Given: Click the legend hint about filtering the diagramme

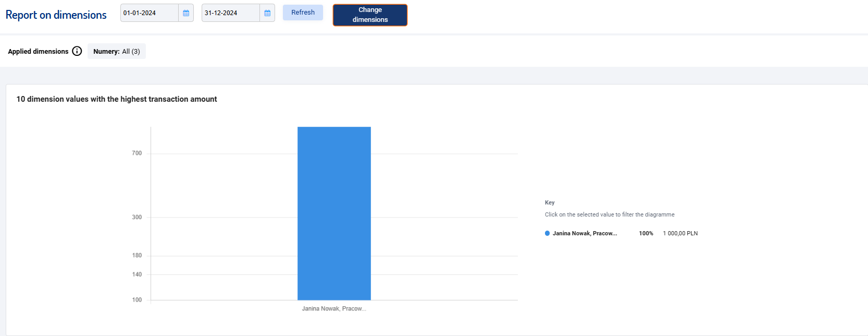Looking at the screenshot, I should [x=610, y=214].
